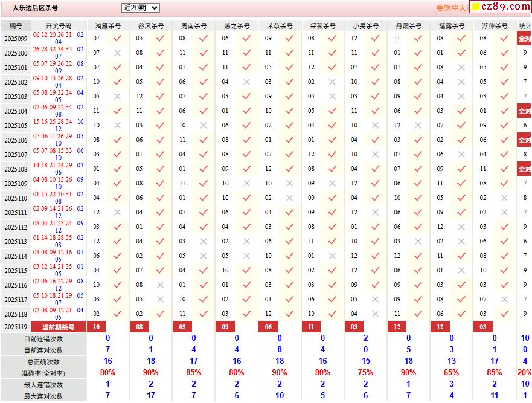The height and width of the screenshot is (403, 532).
Task: Click the red checkmark for 谷风杀号 in row 2025099
Action: pos(160,38)
